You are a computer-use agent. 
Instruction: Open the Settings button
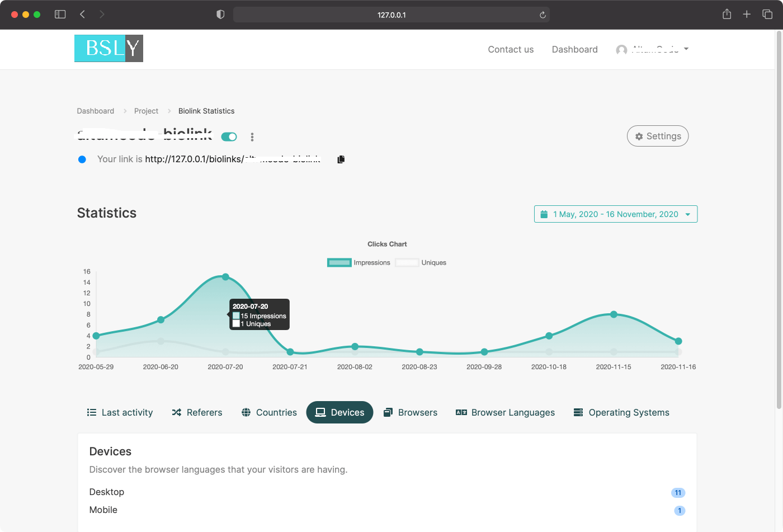[x=658, y=136]
